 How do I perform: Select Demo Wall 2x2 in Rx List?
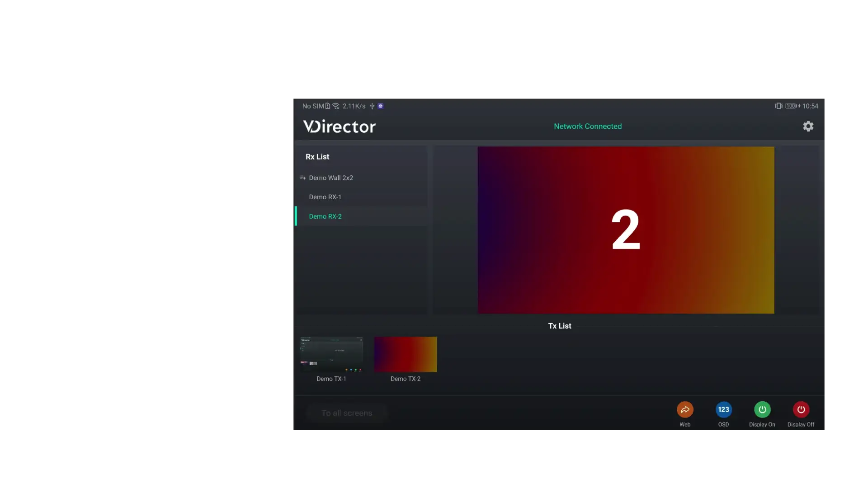[x=331, y=178]
